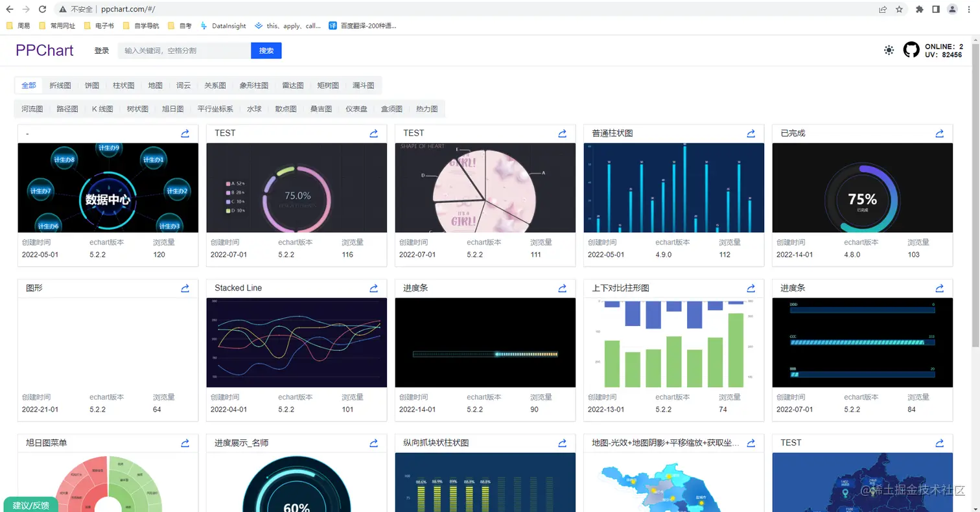Share the 进度展示_名师 chart card
This screenshot has height=512, width=980.
point(373,443)
